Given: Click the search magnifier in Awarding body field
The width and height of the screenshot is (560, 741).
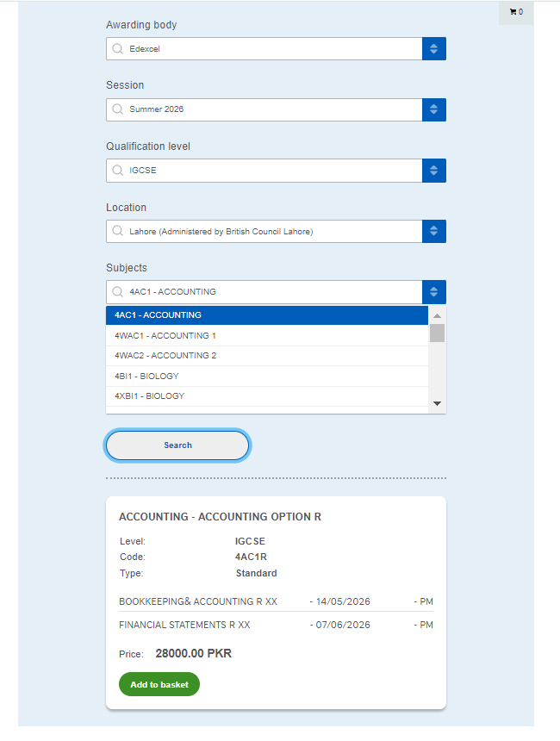Looking at the screenshot, I should pyautogui.click(x=118, y=49).
